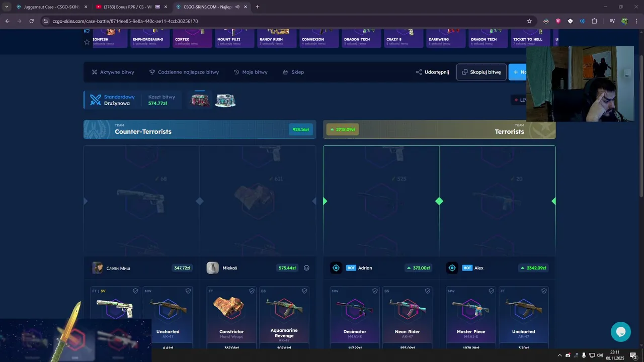Switch to the Bonus RPK / CS YouTube tab
This screenshot has height=362, width=644.
pyautogui.click(x=131, y=7)
